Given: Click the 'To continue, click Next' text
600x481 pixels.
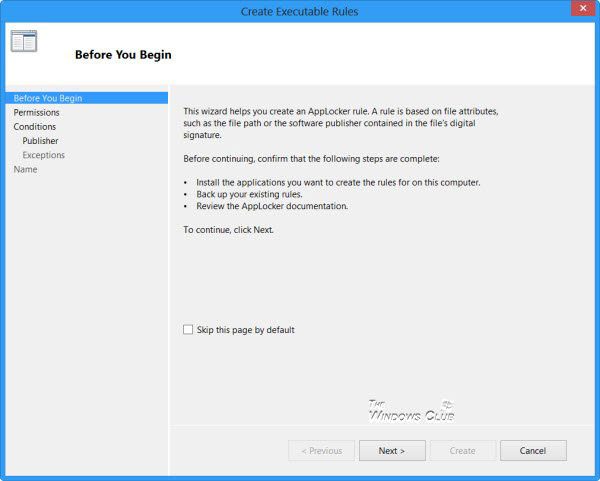Looking at the screenshot, I should [228, 230].
